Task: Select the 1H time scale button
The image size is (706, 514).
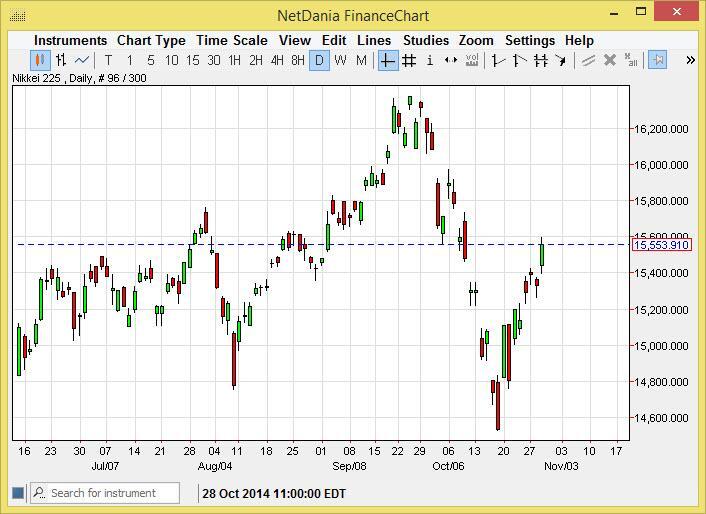Action: coord(234,60)
